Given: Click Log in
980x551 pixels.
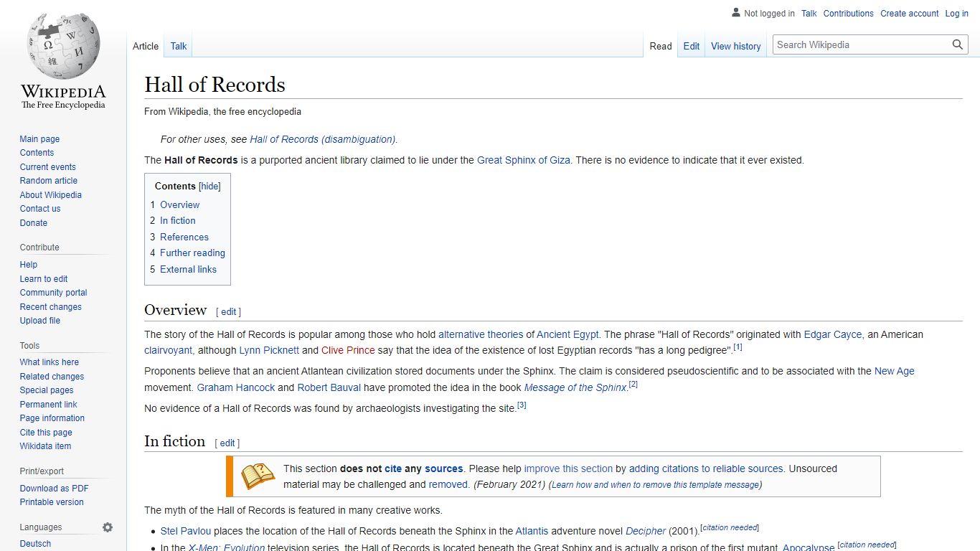Looking at the screenshot, I should tap(956, 14).
